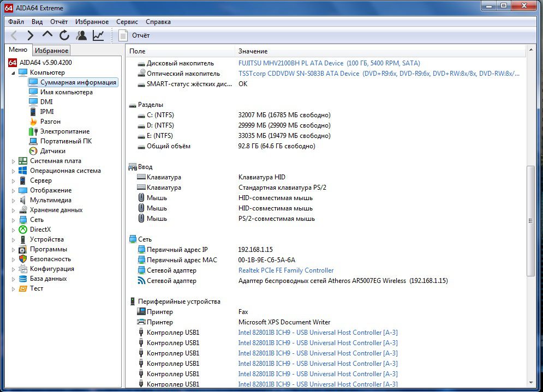Click the Отчёт report toolbar button
This screenshot has width=543, height=392.
tap(134, 35)
